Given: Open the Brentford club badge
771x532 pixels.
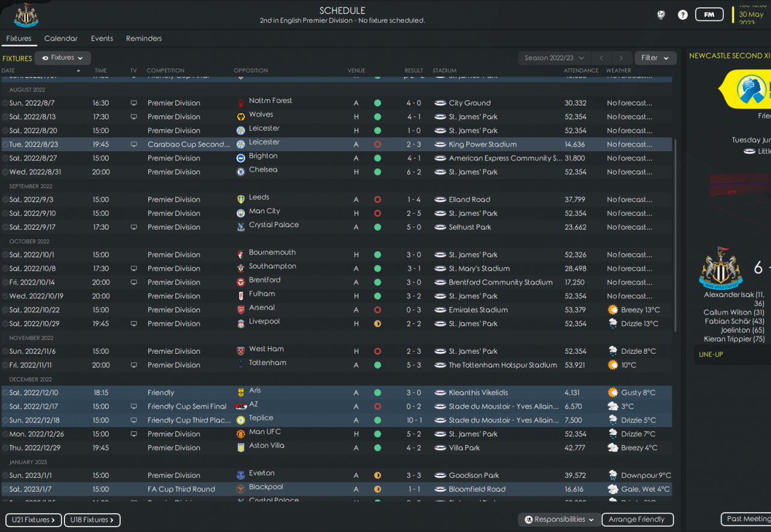Looking at the screenshot, I should [241, 282].
